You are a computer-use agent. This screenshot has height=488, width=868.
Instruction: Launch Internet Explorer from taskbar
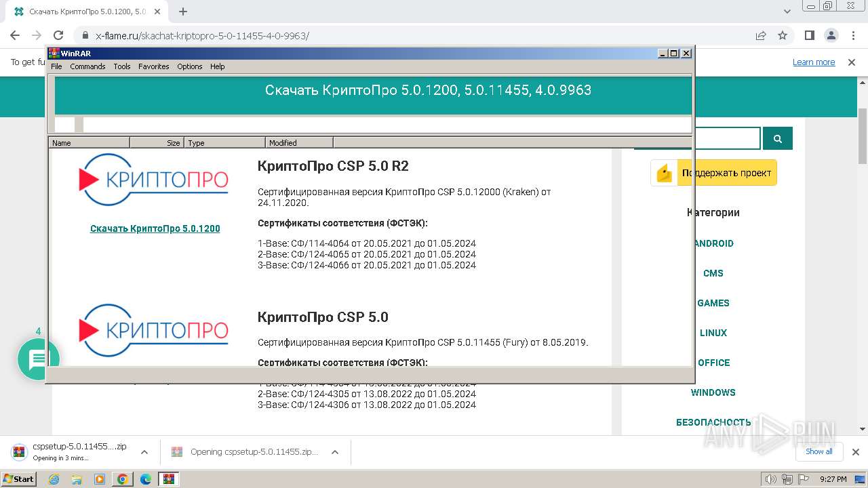(x=54, y=479)
